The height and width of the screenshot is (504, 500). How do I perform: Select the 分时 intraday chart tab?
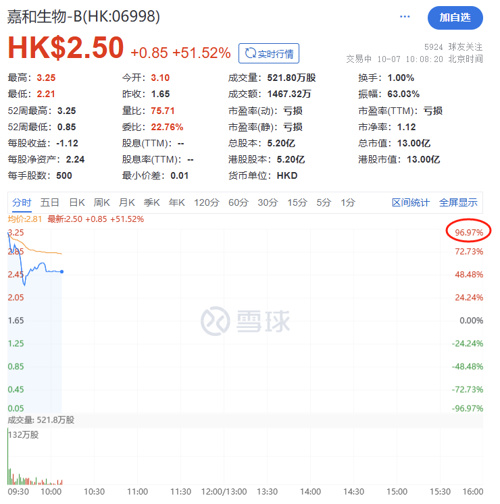coord(22,202)
